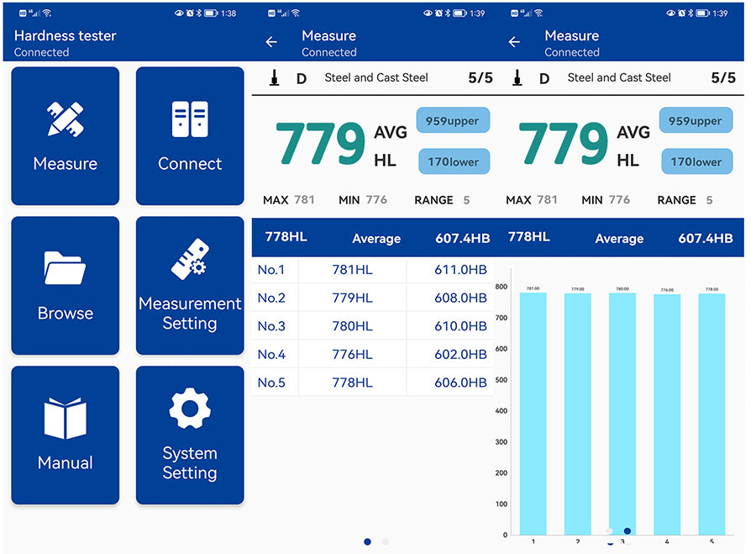Open the Browse folder tile
756x554 pixels.
[x=66, y=286]
